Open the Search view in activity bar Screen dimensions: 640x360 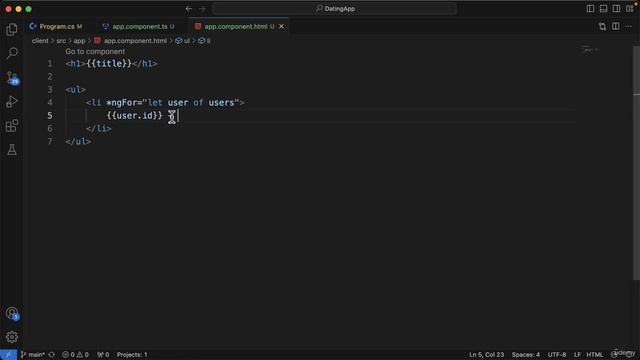point(12,53)
